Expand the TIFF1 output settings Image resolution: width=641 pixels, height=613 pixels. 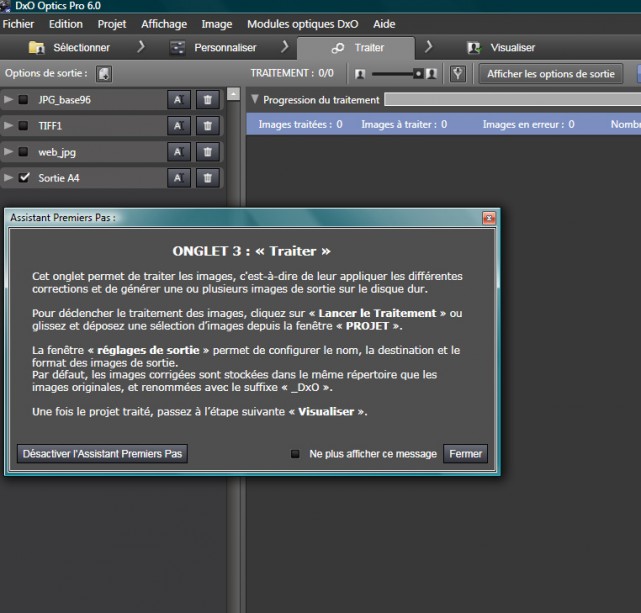pyautogui.click(x=8, y=125)
